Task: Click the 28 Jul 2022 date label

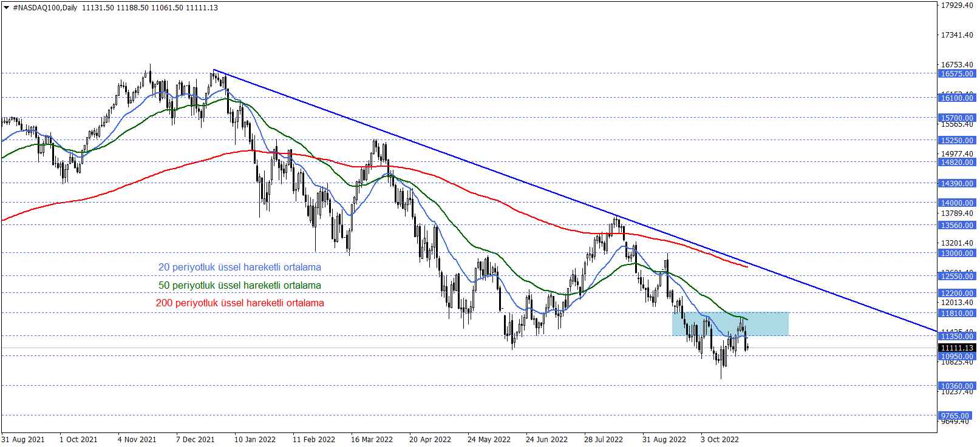Action: [x=604, y=440]
